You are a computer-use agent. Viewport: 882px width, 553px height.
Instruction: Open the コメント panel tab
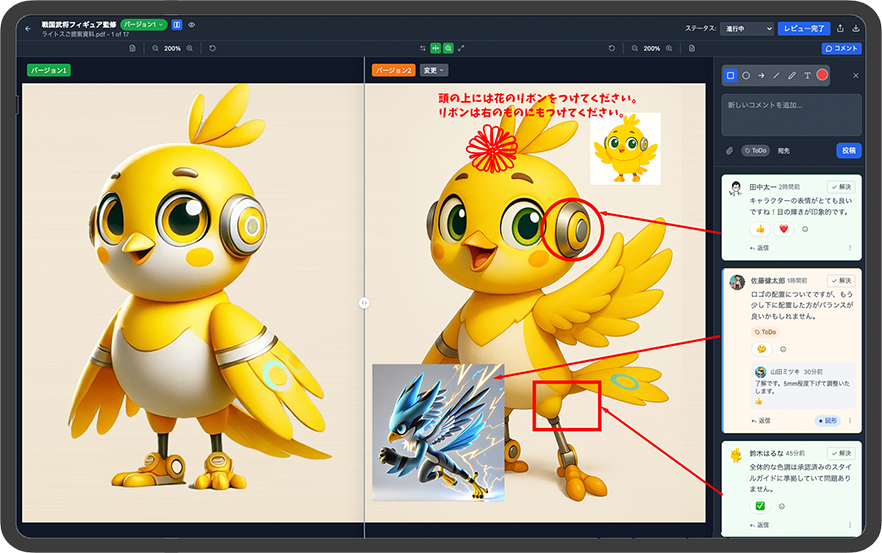pyautogui.click(x=841, y=48)
